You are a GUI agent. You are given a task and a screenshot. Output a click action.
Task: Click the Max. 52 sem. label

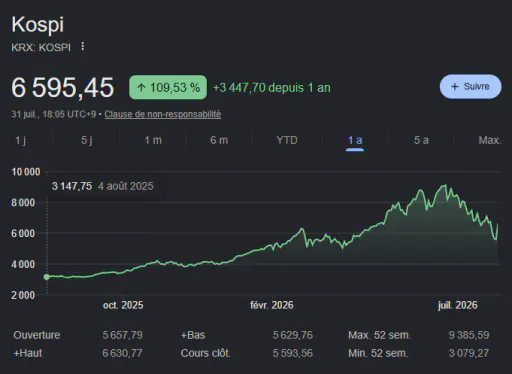coord(379,335)
